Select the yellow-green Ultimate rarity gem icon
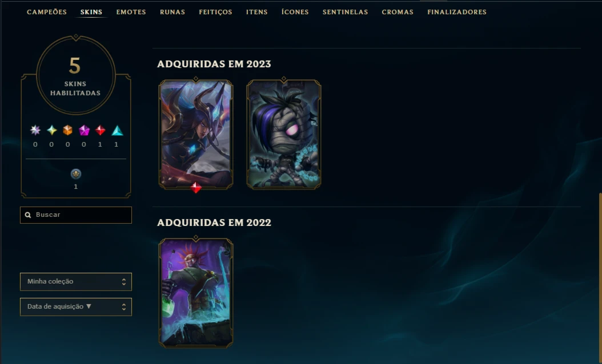Screen dimensions: 602x364 coord(51,131)
